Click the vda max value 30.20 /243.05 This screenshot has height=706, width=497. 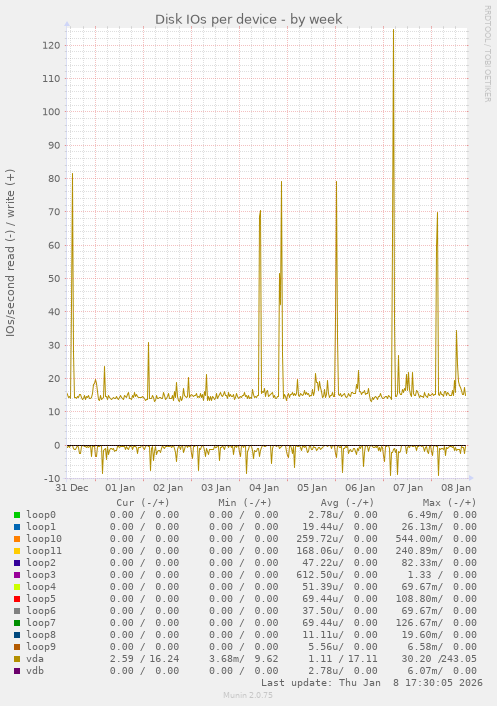click(x=439, y=659)
